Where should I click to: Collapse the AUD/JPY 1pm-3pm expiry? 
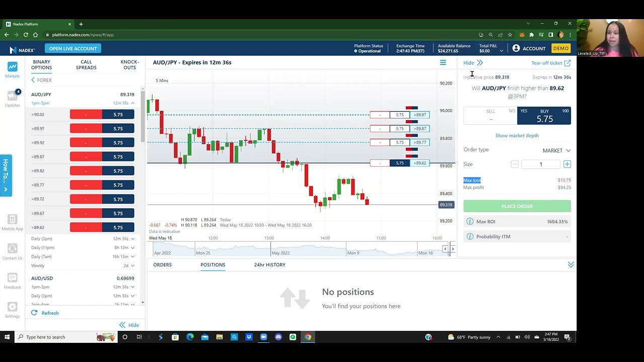(x=133, y=103)
